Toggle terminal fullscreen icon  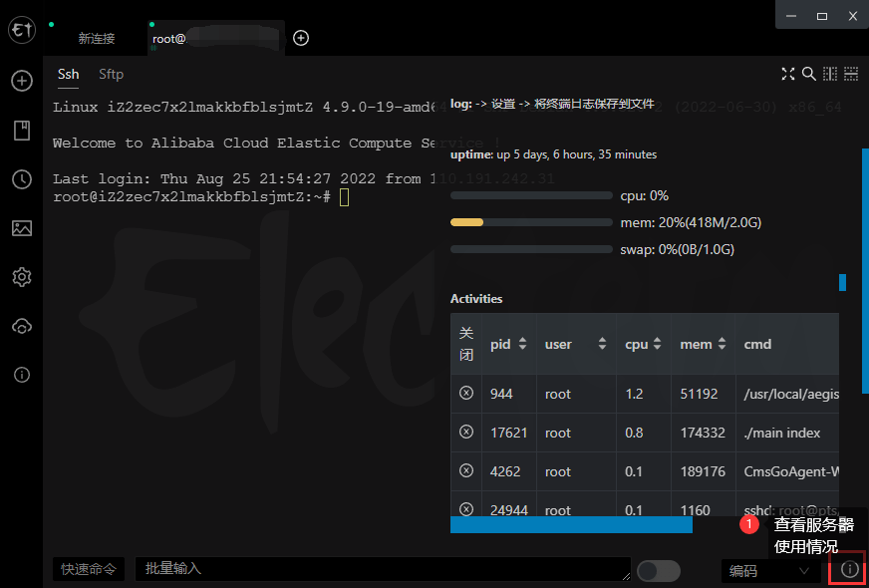tap(788, 74)
